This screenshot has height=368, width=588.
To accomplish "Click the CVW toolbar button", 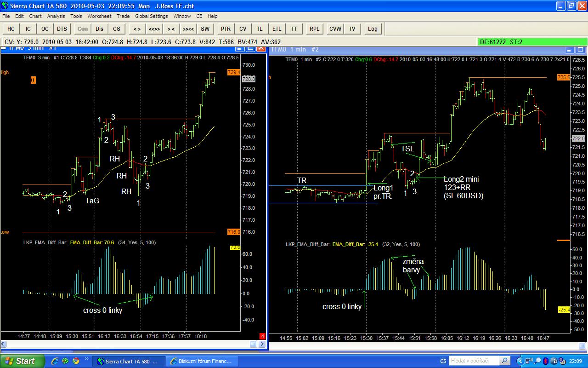I will (x=335, y=29).
